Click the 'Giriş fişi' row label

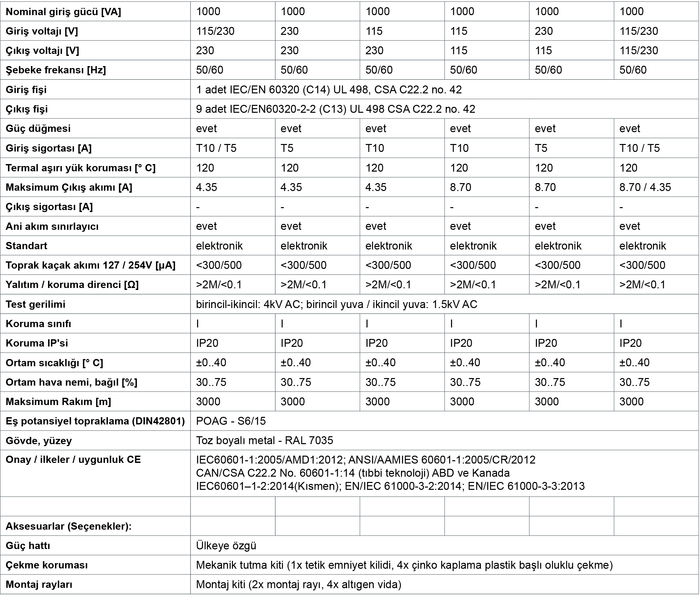pyautogui.click(x=26, y=90)
